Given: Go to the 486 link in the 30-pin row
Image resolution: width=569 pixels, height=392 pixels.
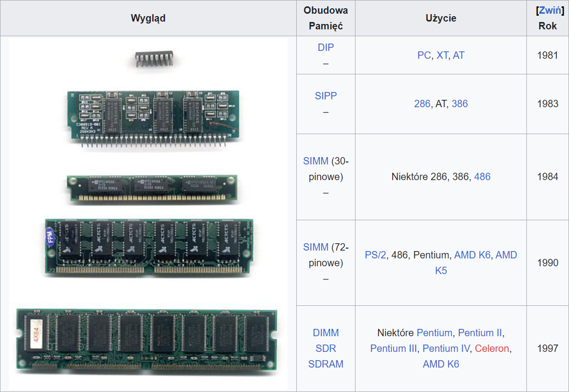Looking at the screenshot, I should coord(482,177).
